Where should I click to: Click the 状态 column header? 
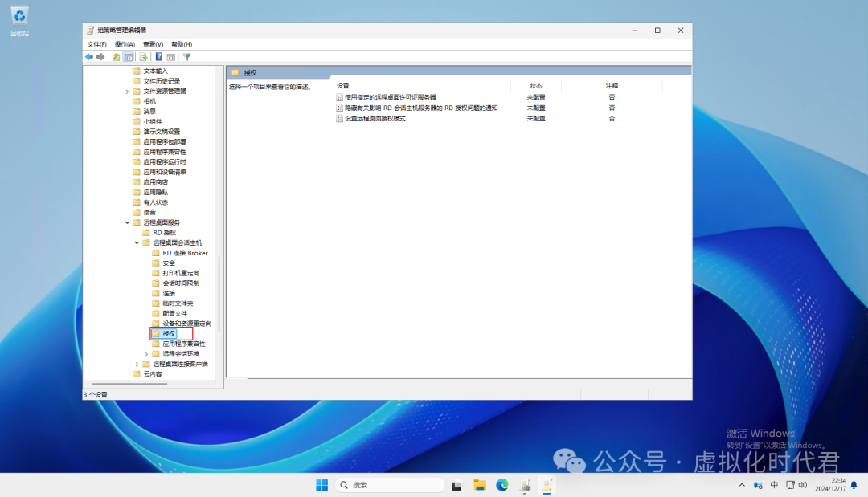(536, 85)
